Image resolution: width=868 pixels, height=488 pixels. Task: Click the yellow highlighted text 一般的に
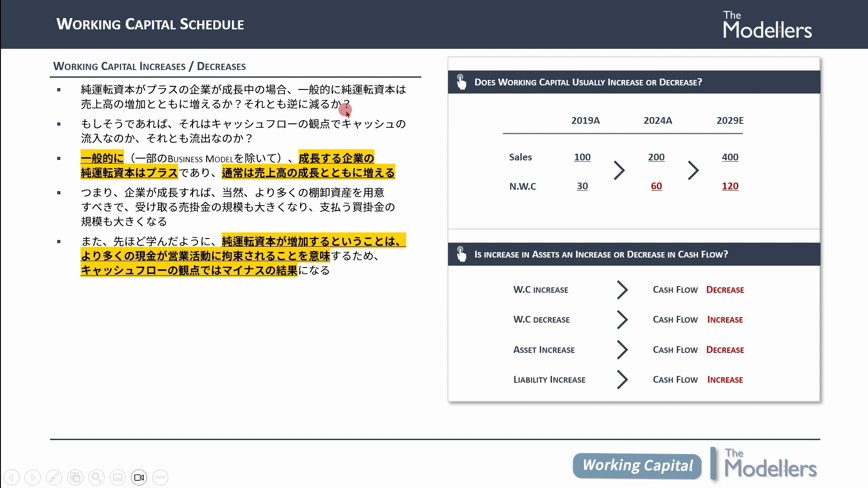[x=102, y=158]
